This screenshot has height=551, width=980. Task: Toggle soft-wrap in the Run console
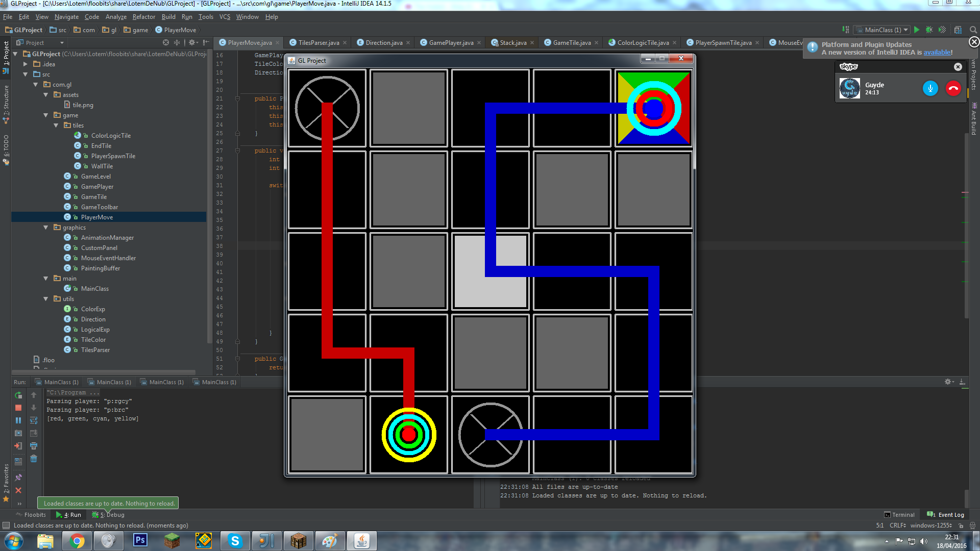tap(34, 420)
